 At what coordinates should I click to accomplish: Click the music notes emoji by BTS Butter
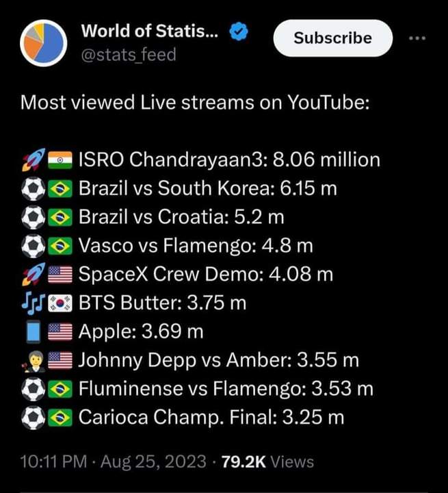point(34,303)
